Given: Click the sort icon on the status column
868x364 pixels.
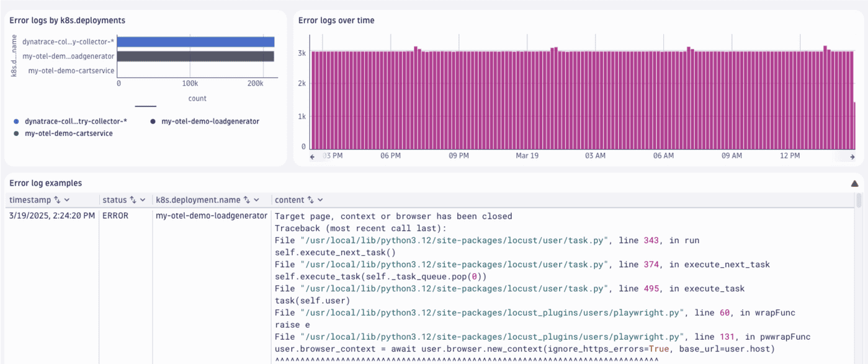Looking at the screenshot, I should [x=134, y=199].
